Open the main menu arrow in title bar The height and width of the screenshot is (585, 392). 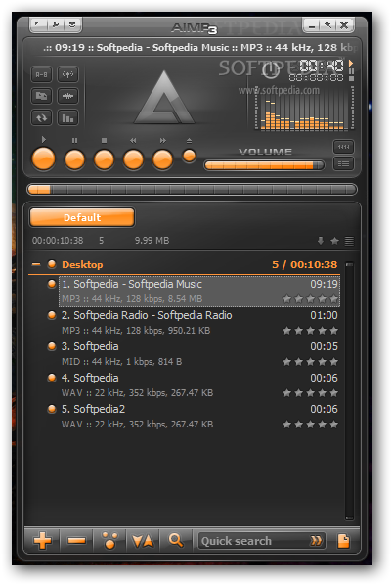tap(38, 25)
